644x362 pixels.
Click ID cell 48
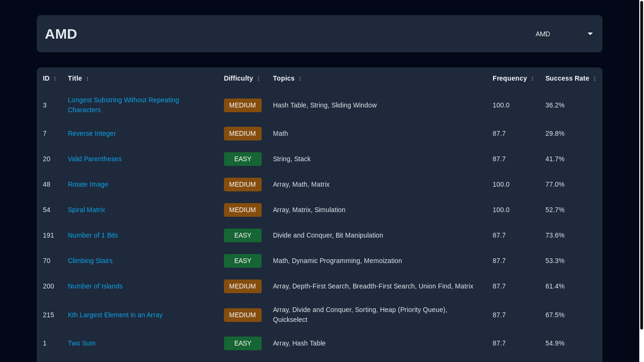coord(47,184)
